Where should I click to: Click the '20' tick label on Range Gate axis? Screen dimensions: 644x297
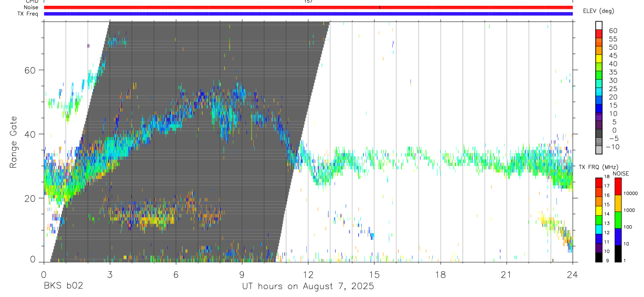29,198
